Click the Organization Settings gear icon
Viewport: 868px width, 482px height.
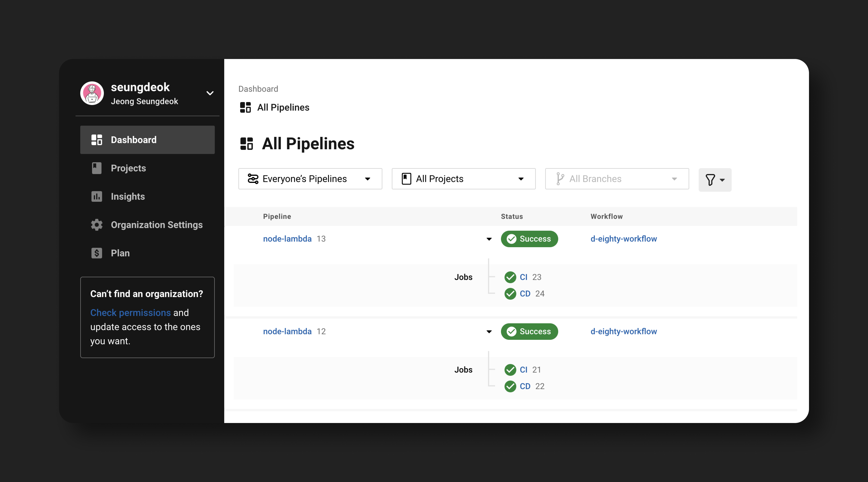pos(97,225)
